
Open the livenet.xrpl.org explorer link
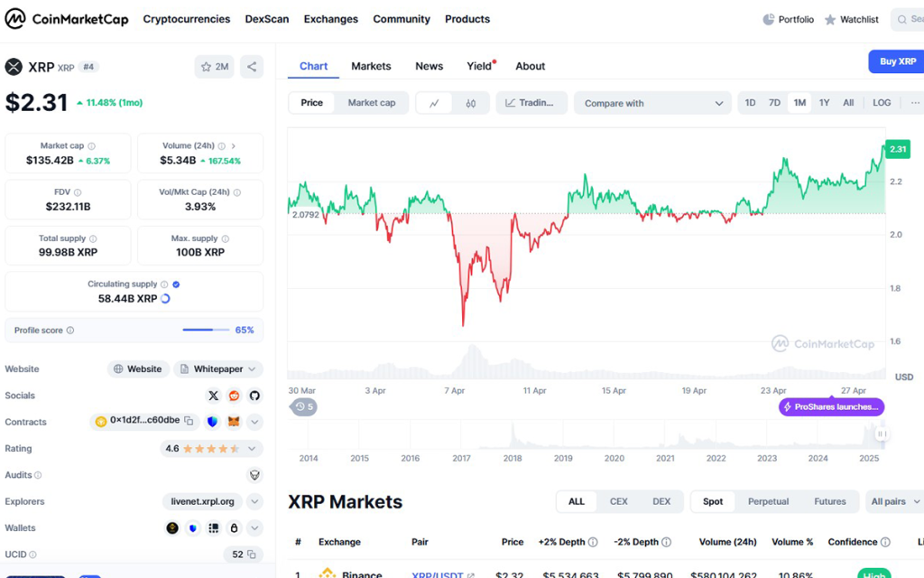pyautogui.click(x=202, y=501)
